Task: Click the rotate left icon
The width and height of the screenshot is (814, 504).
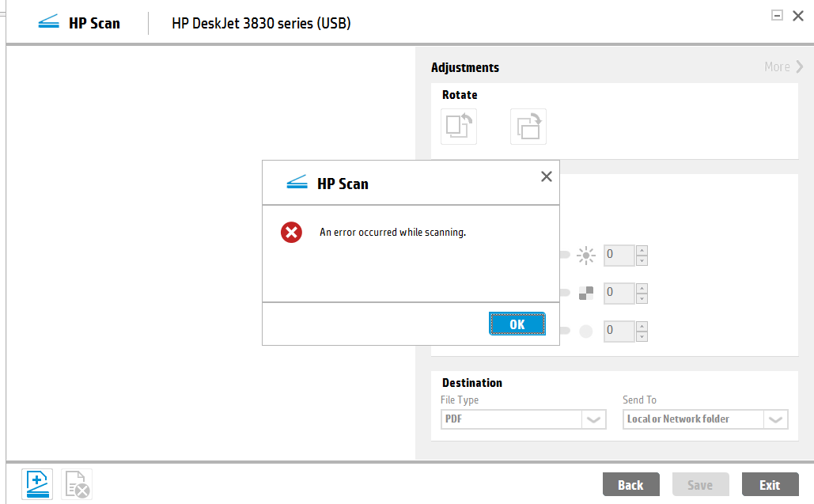Action: pos(459,127)
